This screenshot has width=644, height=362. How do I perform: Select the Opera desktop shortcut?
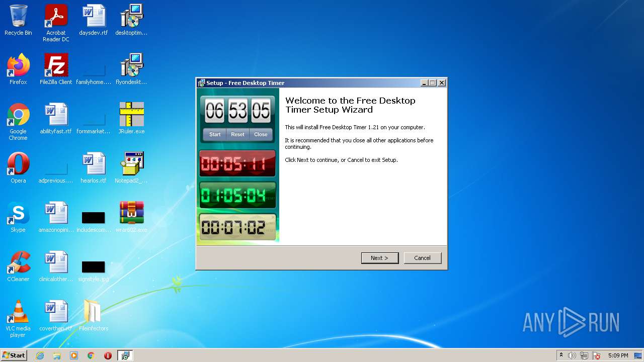point(18,168)
